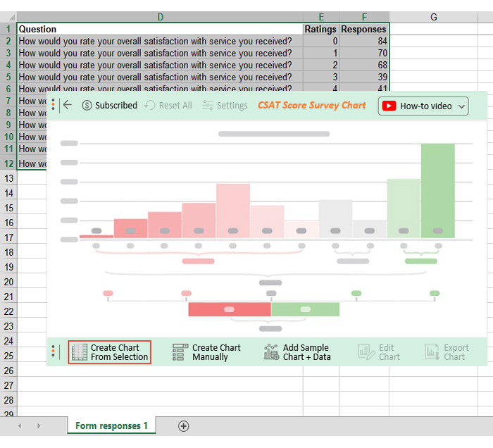Viewport: 493px width, 448px height.
Task: Click the previous sheet scroll arrow
Action: pyautogui.click(x=20, y=426)
